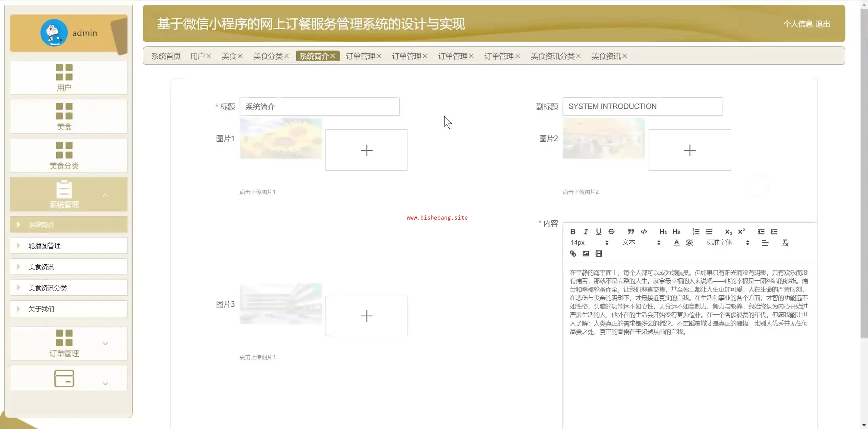868x429 pixels.
Task: Click the 退出 logout link
Action: (x=823, y=24)
